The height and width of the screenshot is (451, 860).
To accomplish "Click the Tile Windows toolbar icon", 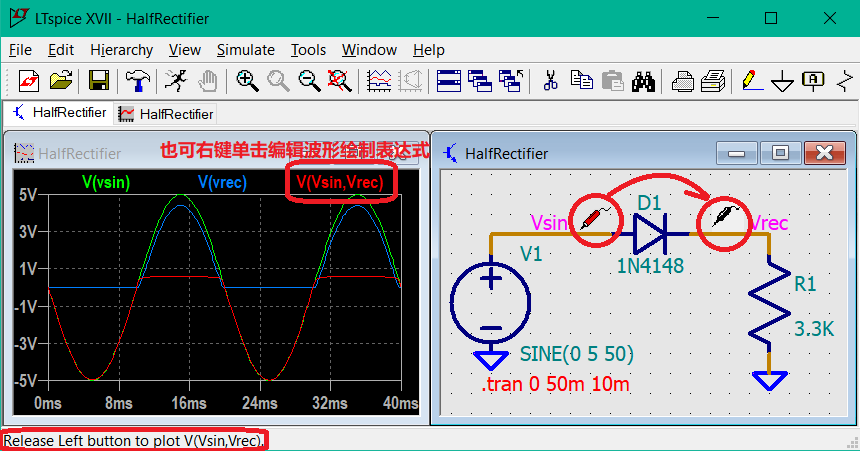I will click(x=448, y=81).
